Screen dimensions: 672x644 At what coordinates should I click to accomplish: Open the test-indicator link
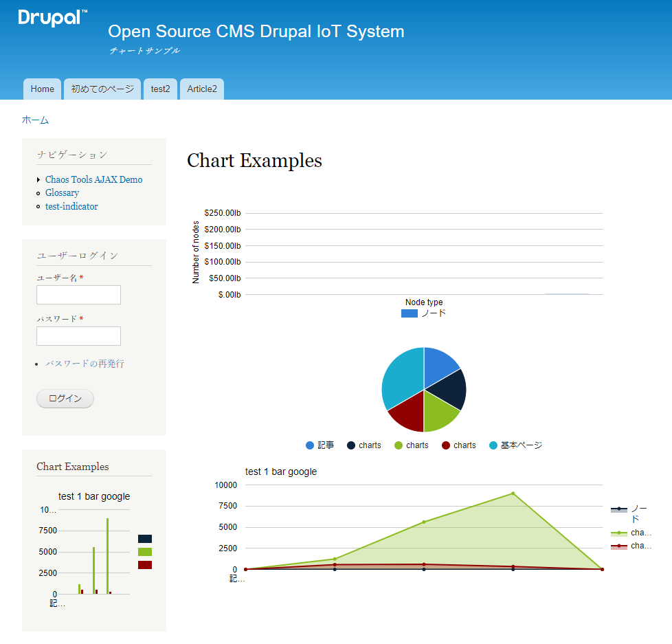(71, 207)
